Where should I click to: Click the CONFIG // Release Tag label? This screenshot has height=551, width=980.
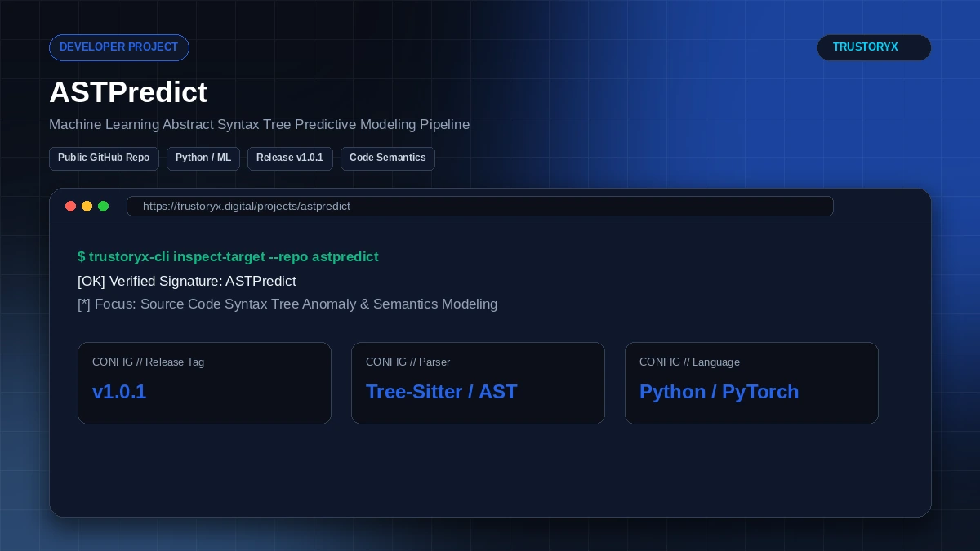(x=148, y=362)
